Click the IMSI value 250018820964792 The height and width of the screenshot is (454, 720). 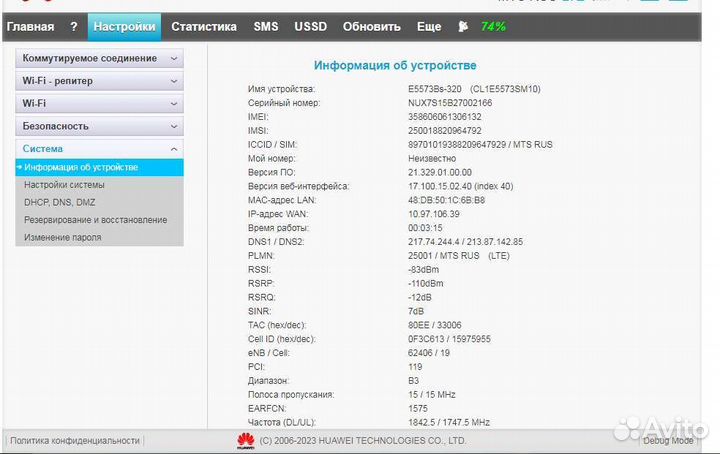(x=444, y=131)
